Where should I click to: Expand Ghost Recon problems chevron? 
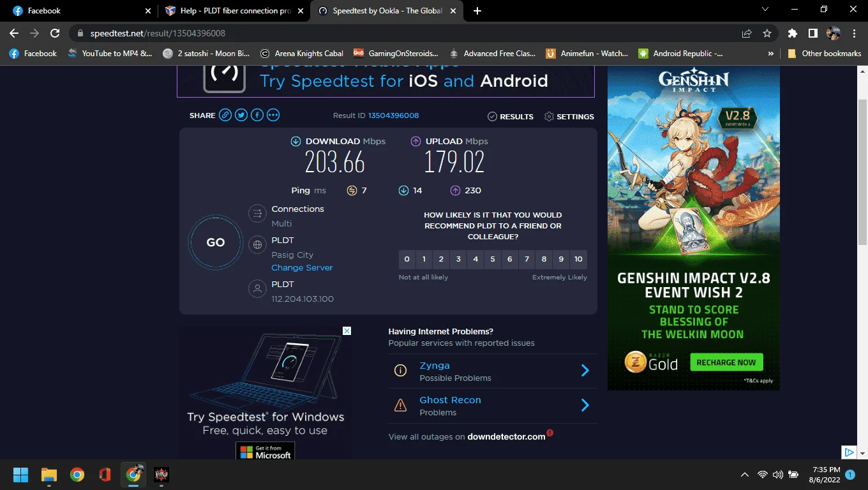585,405
